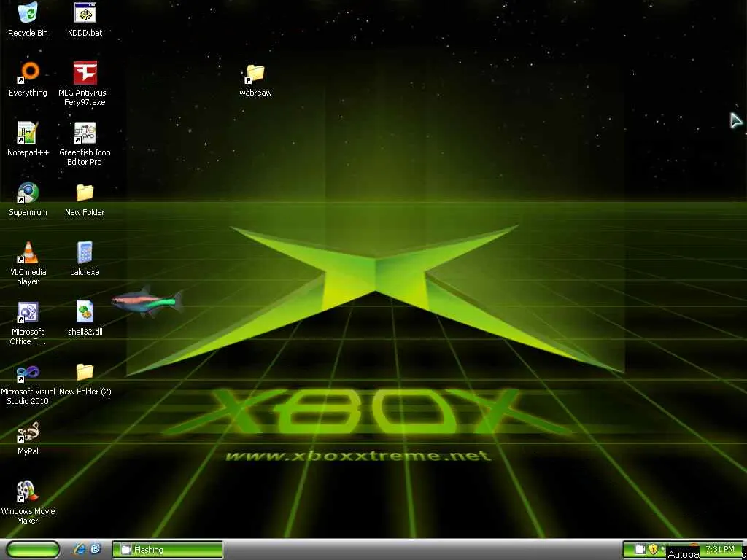Click the fish image on the desktop
This screenshot has height=560, width=747.
[x=147, y=301]
